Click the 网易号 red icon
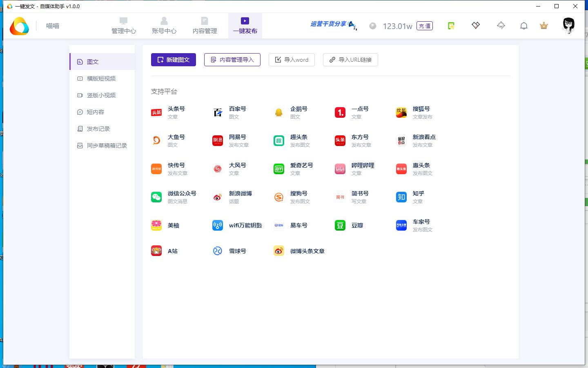This screenshot has height=368, width=588. [x=218, y=141]
